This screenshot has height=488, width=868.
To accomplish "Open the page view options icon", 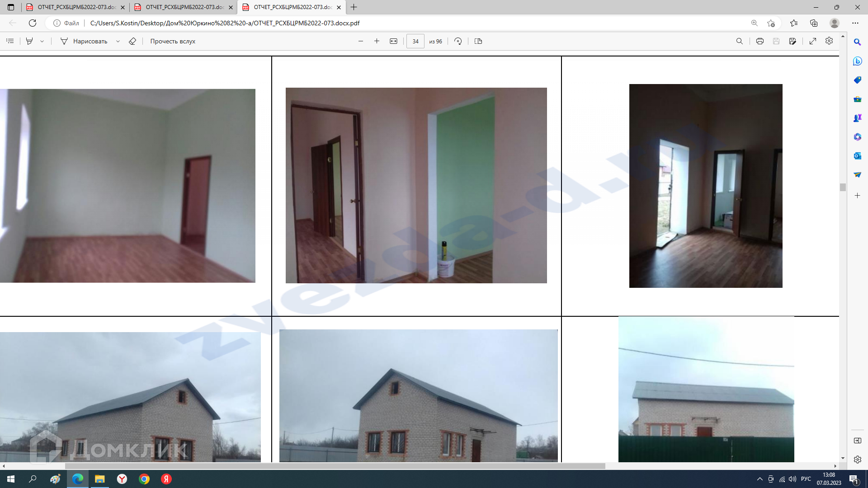I will point(478,41).
